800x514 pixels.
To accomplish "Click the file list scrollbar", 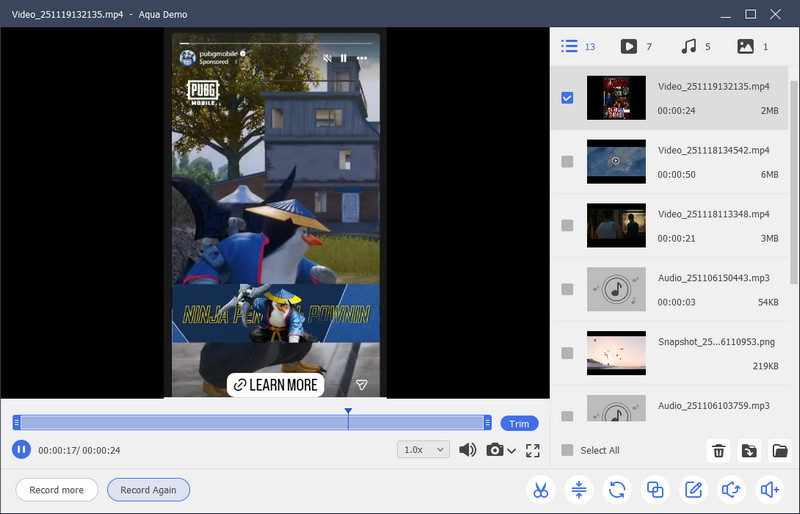I will (793, 182).
